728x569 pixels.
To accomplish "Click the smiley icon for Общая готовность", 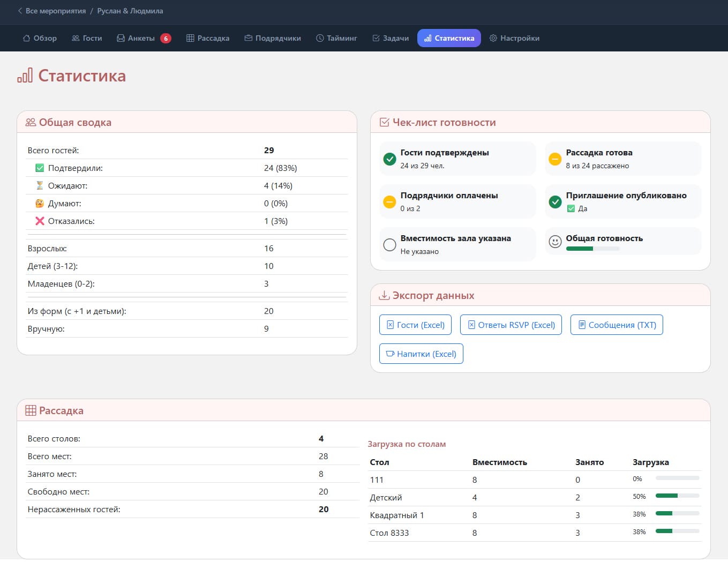I will 556,242.
